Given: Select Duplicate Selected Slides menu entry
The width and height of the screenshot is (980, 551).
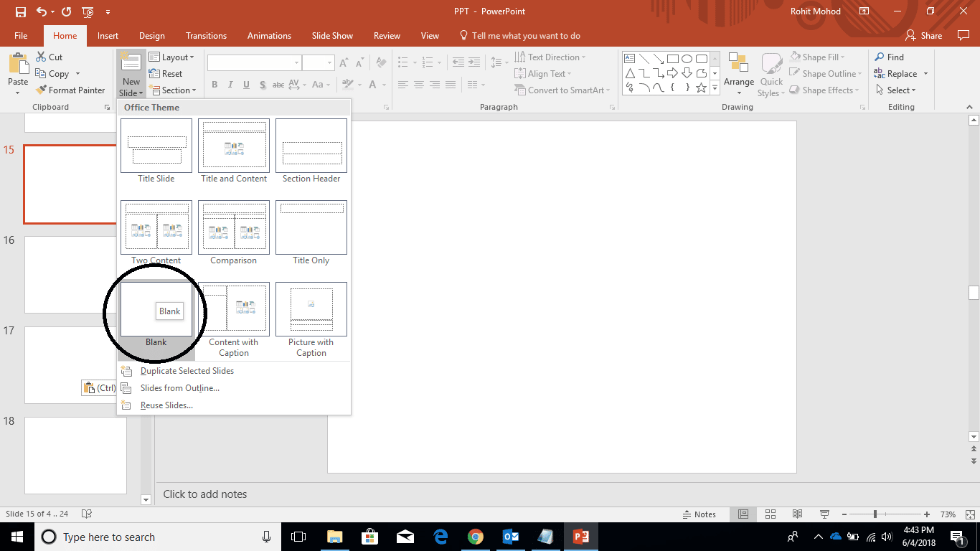Looking at the screenshot, I should click(187, 371).
